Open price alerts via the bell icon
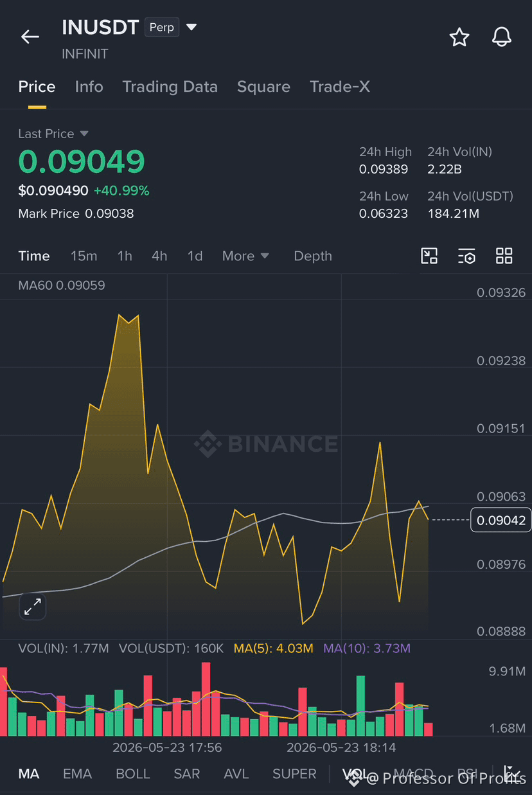Image resolution: width=532 pixels, height=795 pixels. (502, 37)
